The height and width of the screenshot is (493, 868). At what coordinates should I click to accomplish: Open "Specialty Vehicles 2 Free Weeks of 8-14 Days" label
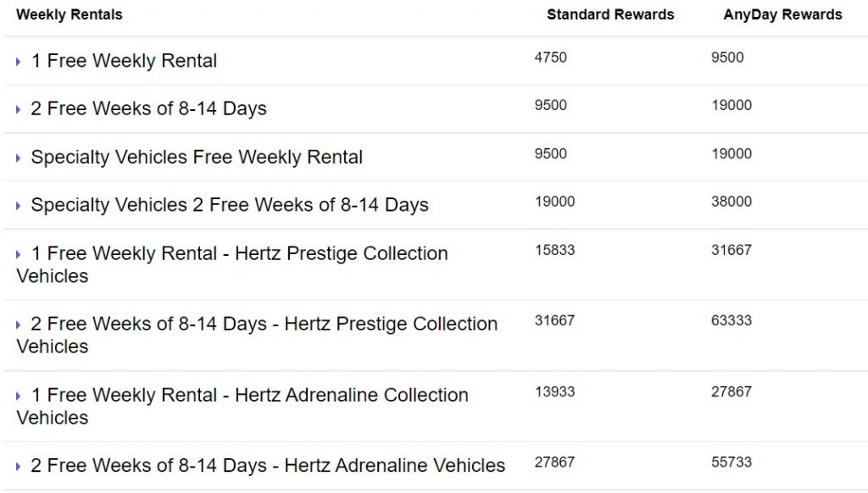230,205
